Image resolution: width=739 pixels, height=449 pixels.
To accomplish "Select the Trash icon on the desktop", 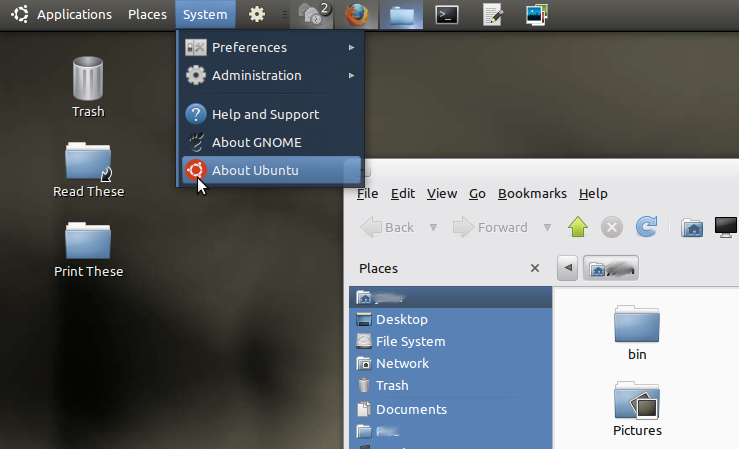I will tap(88, 87).
